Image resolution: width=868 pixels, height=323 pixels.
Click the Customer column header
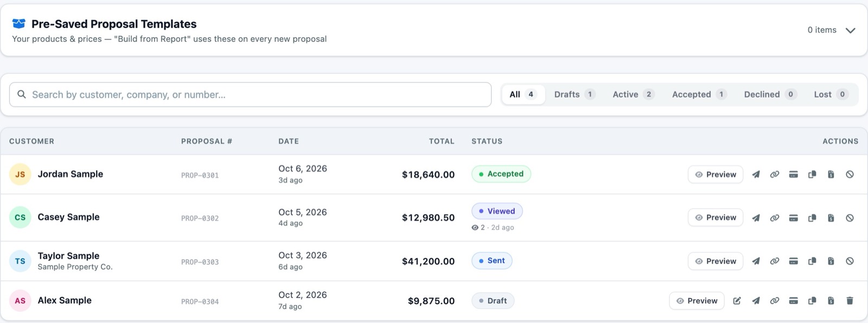click(x=31, y=141)
